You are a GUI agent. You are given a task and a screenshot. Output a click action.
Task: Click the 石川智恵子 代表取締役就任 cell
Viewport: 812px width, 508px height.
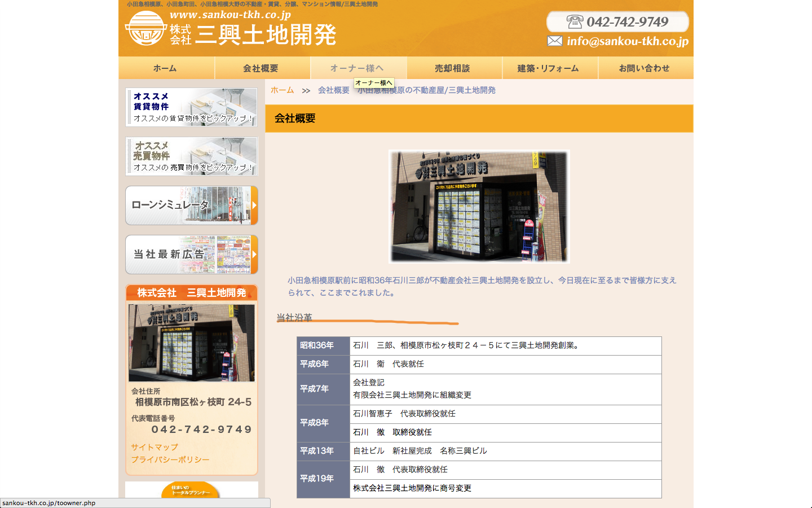[x=506, y=414]
